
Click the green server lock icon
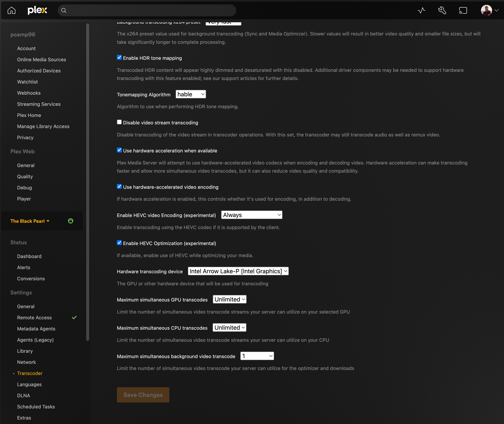pyautogui.click(x=70, y=221)
